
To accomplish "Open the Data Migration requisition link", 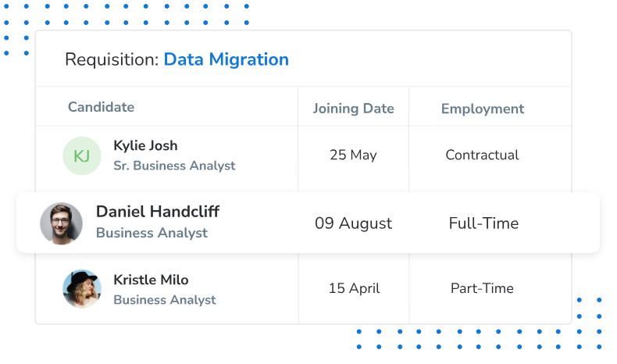I will tap(226, 59).
